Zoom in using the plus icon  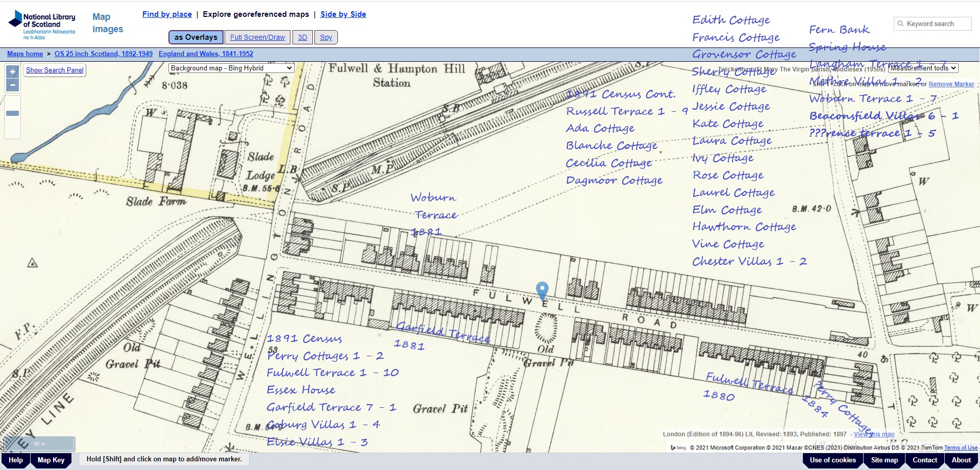(x=12, y=71)
